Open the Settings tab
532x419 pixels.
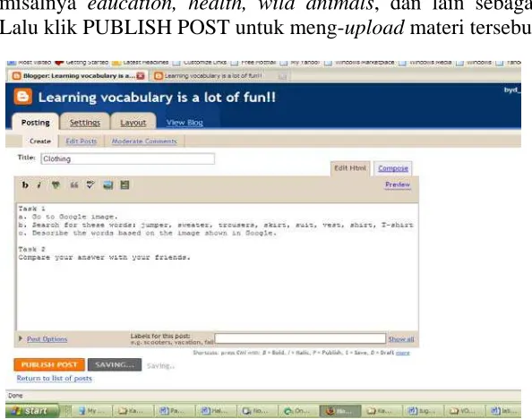click(x=85, y=123)
